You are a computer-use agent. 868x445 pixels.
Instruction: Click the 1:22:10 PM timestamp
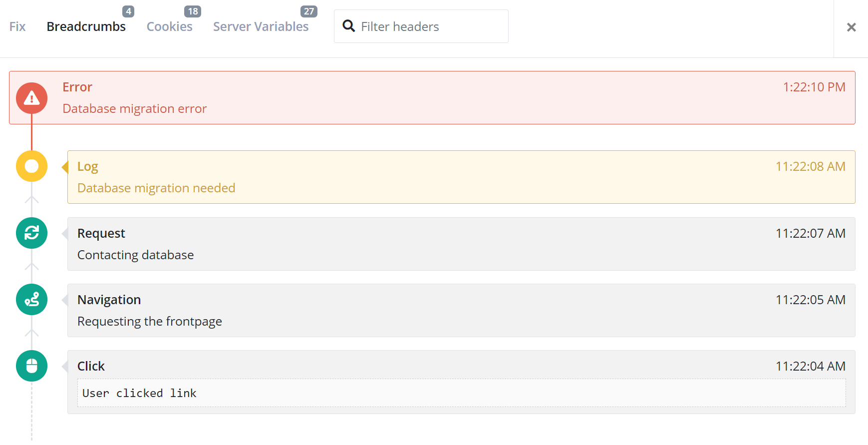[x=814, y=87]
